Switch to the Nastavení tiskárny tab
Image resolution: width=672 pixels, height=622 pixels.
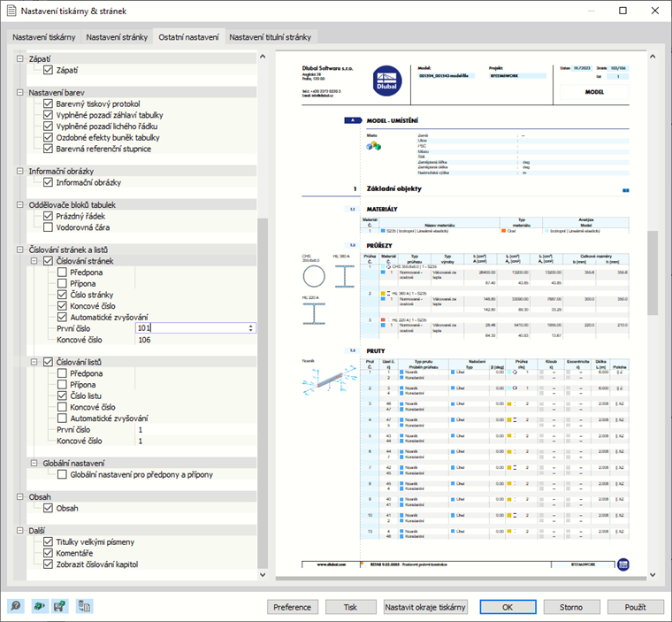43,37
